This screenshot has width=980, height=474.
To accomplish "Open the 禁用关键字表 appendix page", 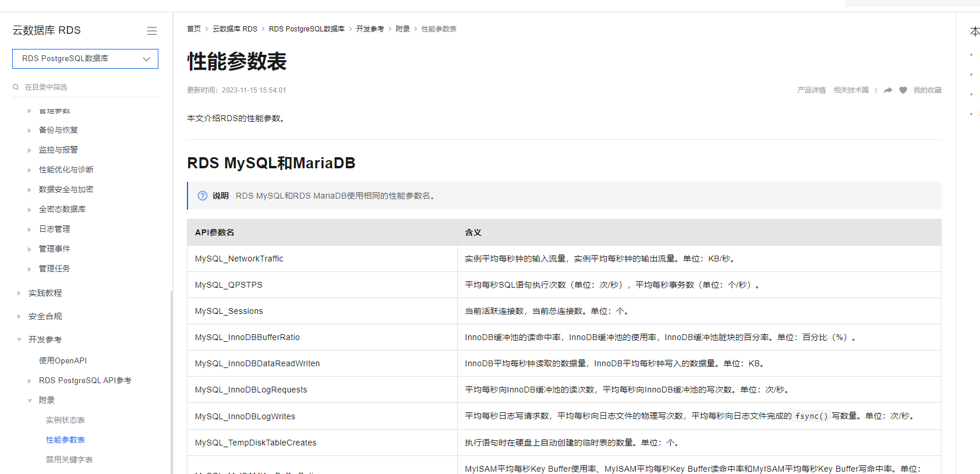I will [x=69, y=460].
